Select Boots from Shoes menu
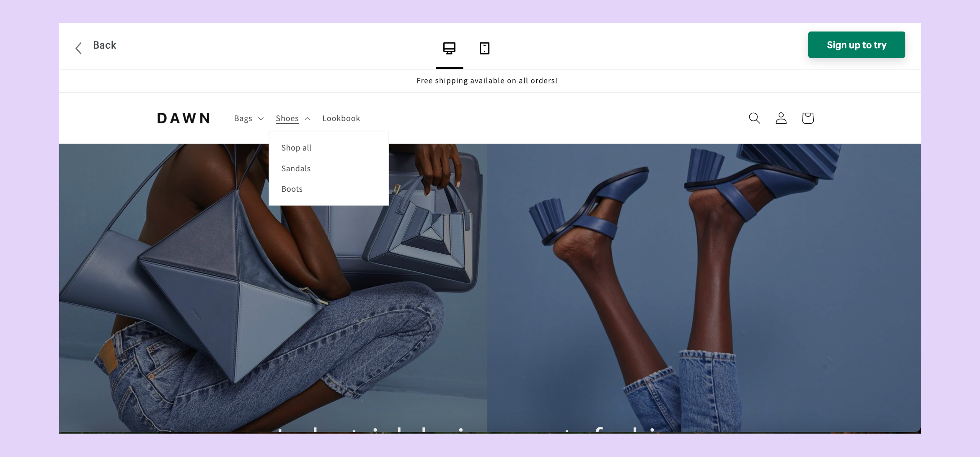The height and width of the screenshot is (457, 980). click(292, 189)
